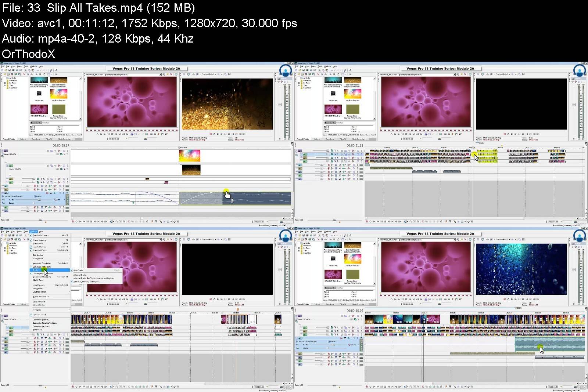Toggle Snap to All Events option
588x392 pixels.
pyautogui.click(x=50, y=250)
